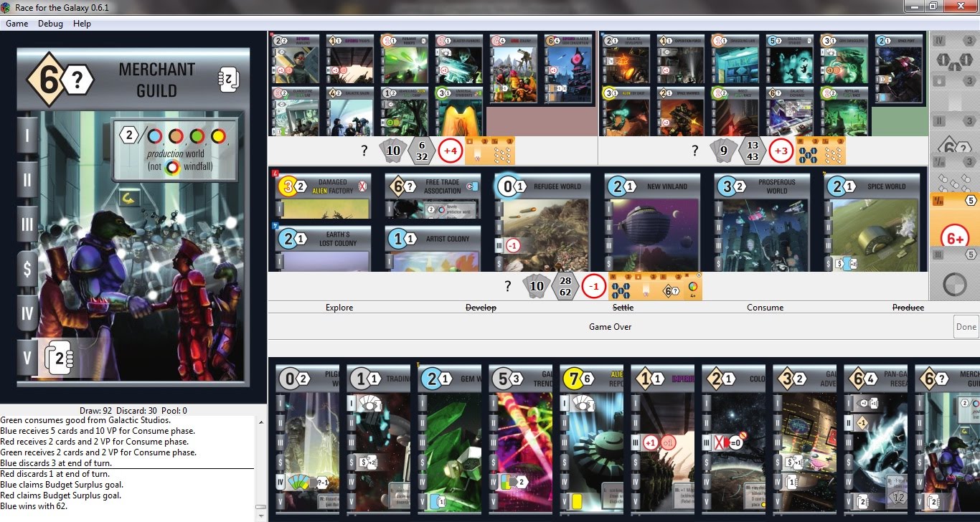980x522 pixels.
Task: Click the Alien Toy Shop card in green's tableau
Action: point(626,111)
